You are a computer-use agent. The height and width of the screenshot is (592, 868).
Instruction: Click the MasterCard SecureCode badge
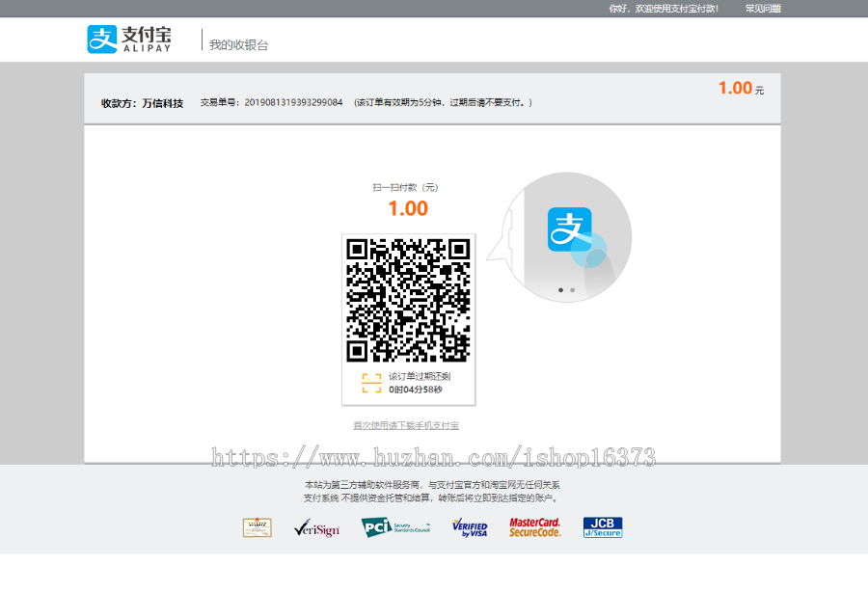point(534,527)
